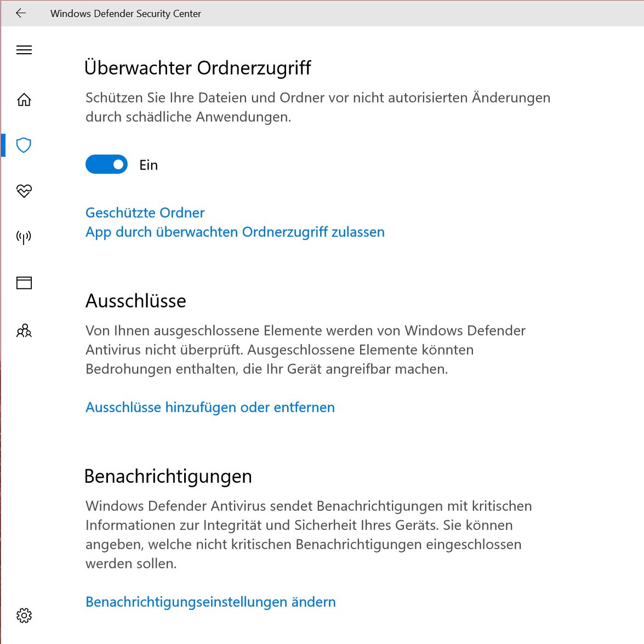Open Ausschlüsse hinzufügen oder entfernen

[210, 407]
